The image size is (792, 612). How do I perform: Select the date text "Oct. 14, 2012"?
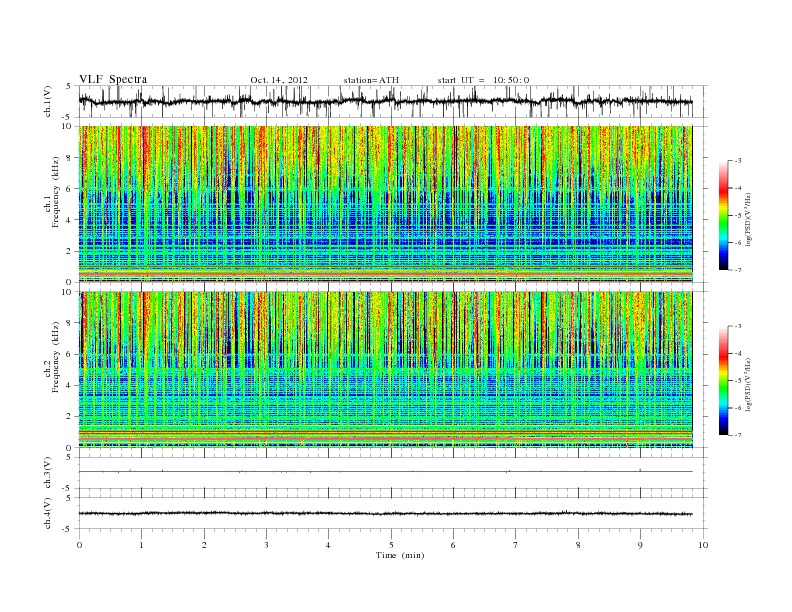pyautogui.click(x=279, y=80)
